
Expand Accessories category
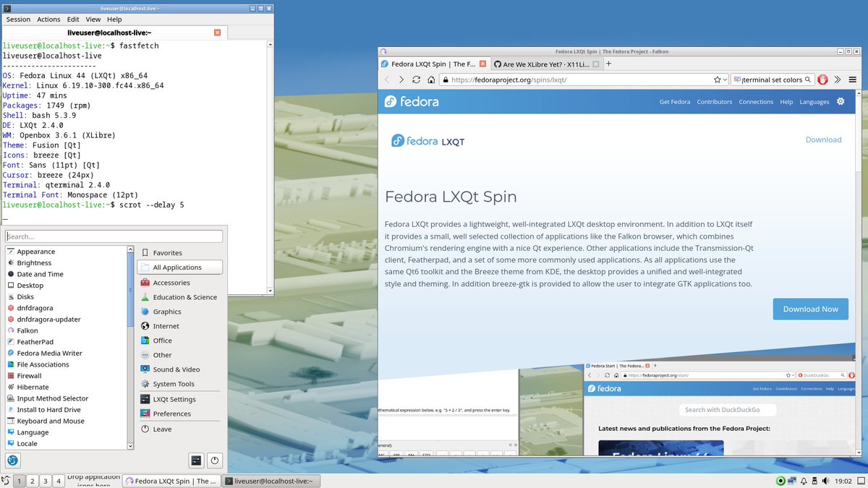[180, 283]
